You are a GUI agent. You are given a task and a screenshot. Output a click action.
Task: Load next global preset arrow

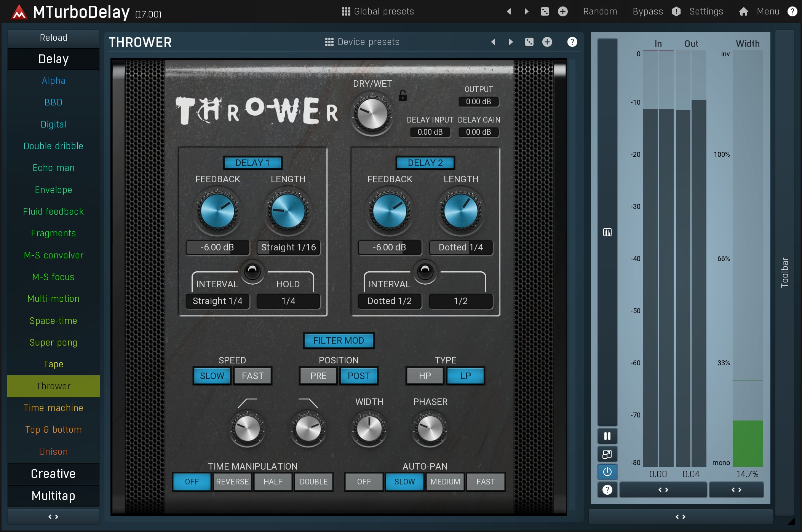(526, 11)
